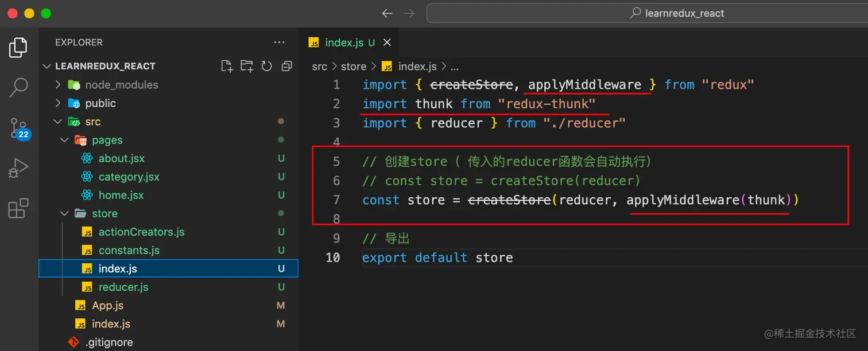Image resolution: width=868 pixels, height=351 pixels.
Task: Click the store breadcrumb segment
Action: click(354, 67)
